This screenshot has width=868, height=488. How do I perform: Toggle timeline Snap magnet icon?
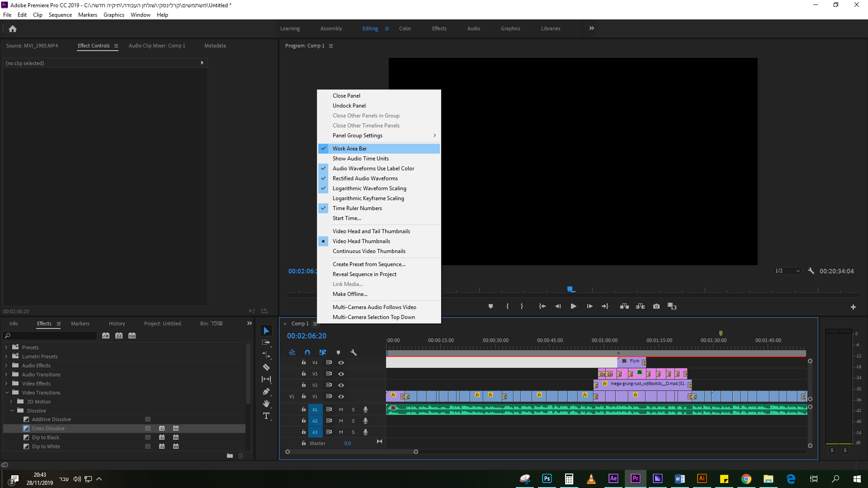pyautogui.click(x=307, y=352)
